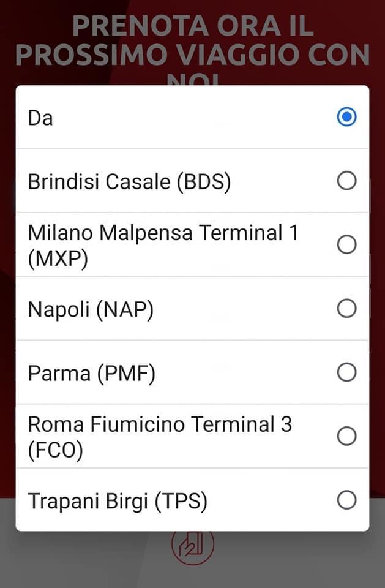Tap the "Parma (PMF)" text
Screen dimensions: 385x588
[92, 373]
